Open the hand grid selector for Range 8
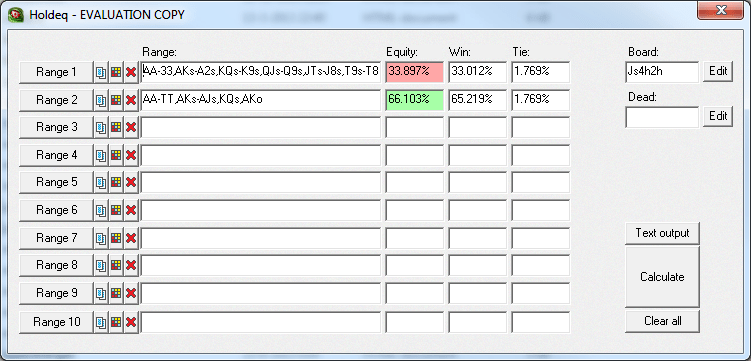Screen dimensions: 751x361 point(116,265)
